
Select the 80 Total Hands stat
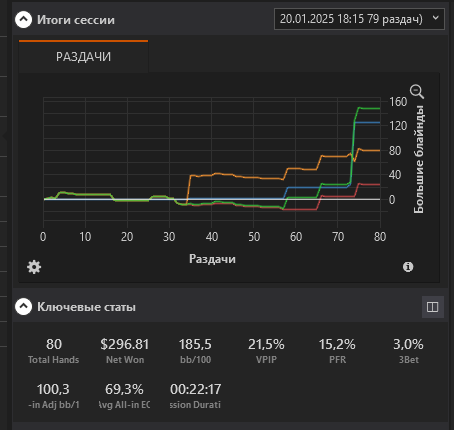pyautogui.click(x=54, y=351)
